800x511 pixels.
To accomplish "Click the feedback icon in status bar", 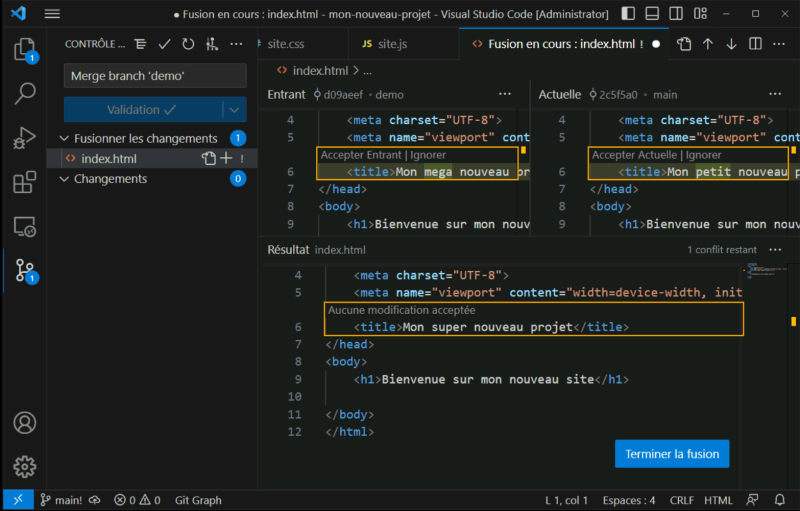I will [752, 500].
